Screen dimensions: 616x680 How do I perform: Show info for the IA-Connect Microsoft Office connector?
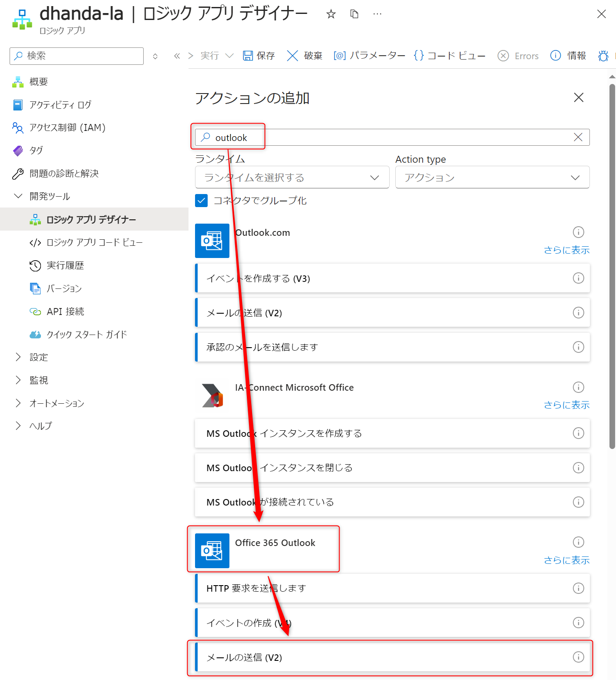[x=578, y=387]
